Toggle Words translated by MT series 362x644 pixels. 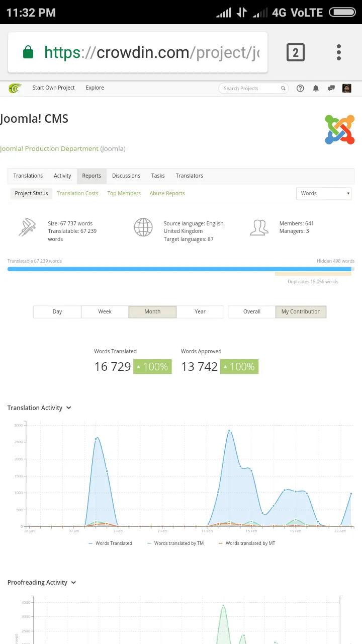point(247,543)
